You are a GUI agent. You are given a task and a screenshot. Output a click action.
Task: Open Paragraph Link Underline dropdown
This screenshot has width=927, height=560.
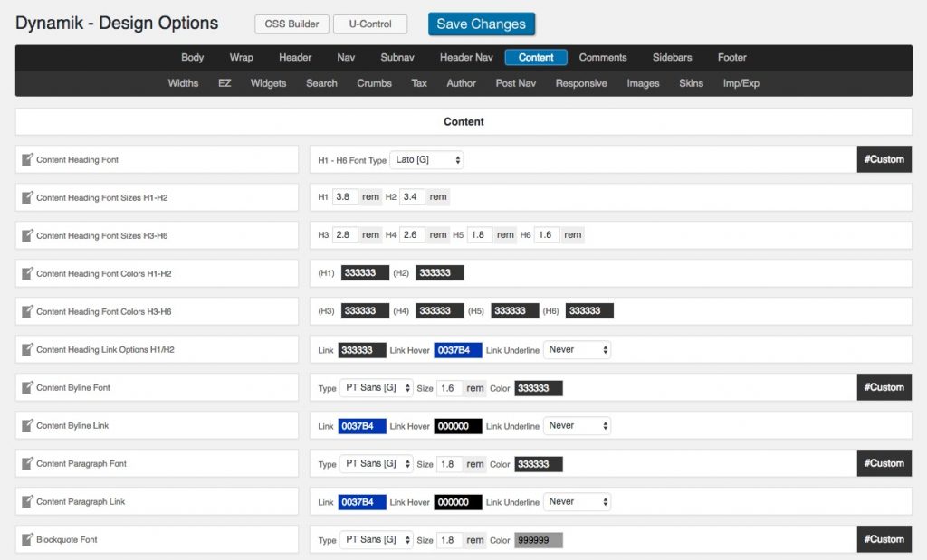[x=577, y=501]
